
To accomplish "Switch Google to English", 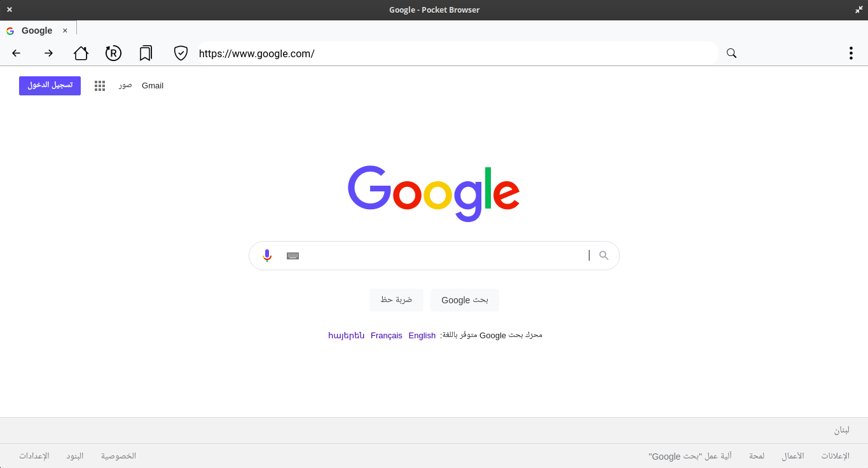I will tap(422, 336).
